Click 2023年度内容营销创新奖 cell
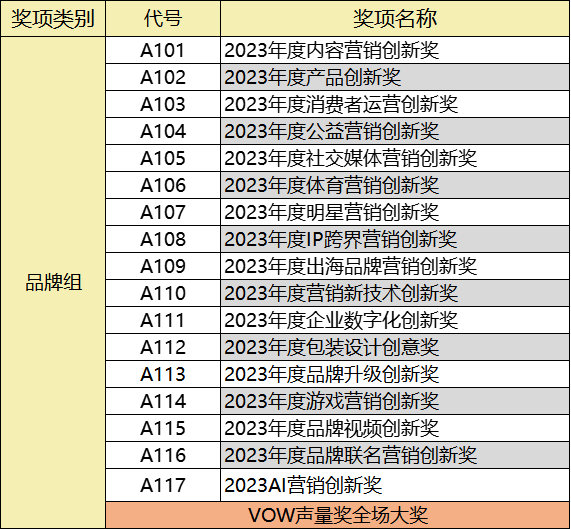This screenshot has height=530, width=571. tap(395, 50)
